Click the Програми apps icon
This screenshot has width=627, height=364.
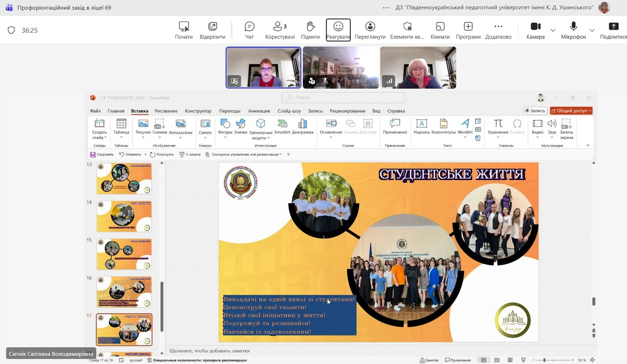tap(468, 30)
